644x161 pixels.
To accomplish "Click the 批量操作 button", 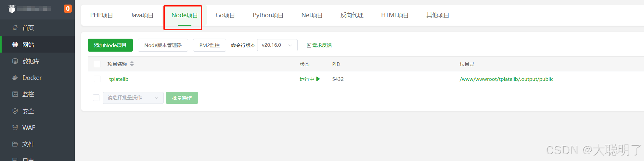I will (x=182, y=98).
